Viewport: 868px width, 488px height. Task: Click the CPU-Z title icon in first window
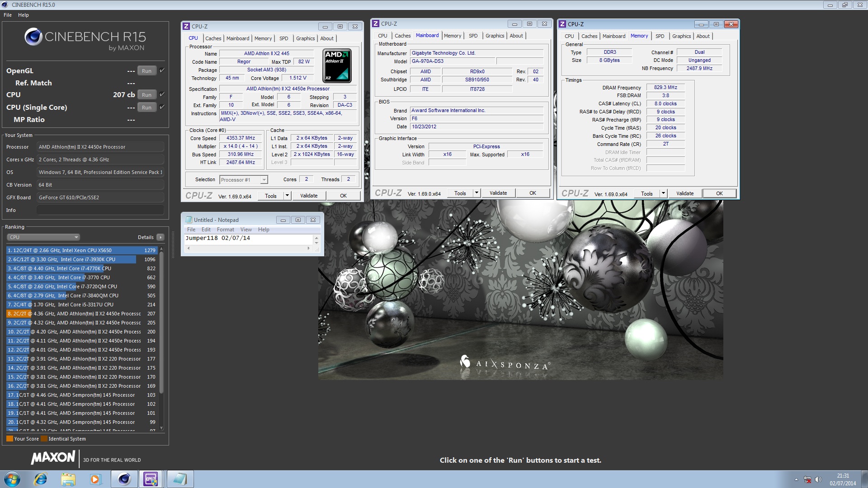pos(186,26)
